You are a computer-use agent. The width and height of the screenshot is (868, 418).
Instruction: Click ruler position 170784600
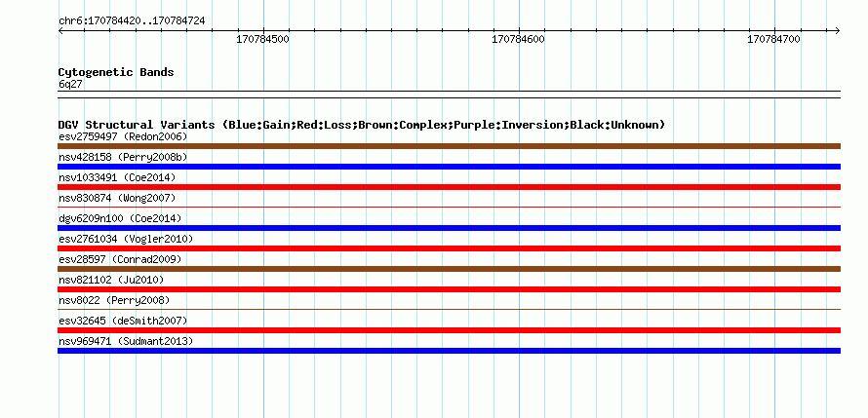[519, 39]
